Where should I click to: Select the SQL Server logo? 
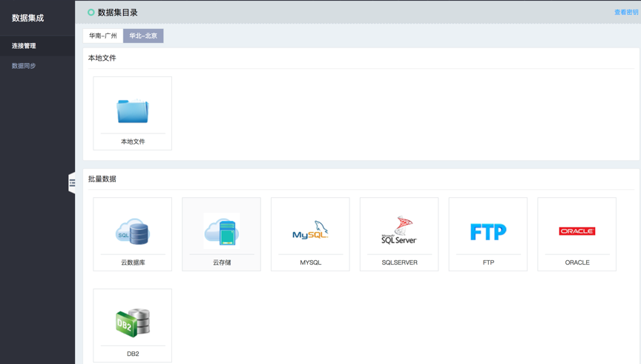tap(399, 231)
